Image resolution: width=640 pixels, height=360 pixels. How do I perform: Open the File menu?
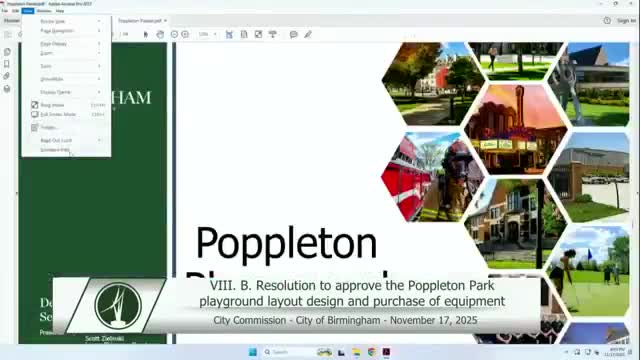pyautogui.click(x=5, y=11)
